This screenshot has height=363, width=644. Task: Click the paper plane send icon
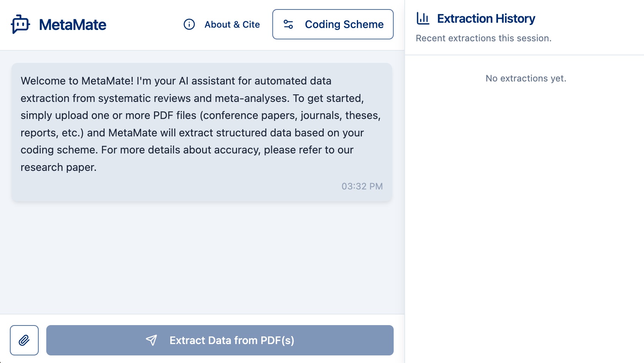[151, 340]
